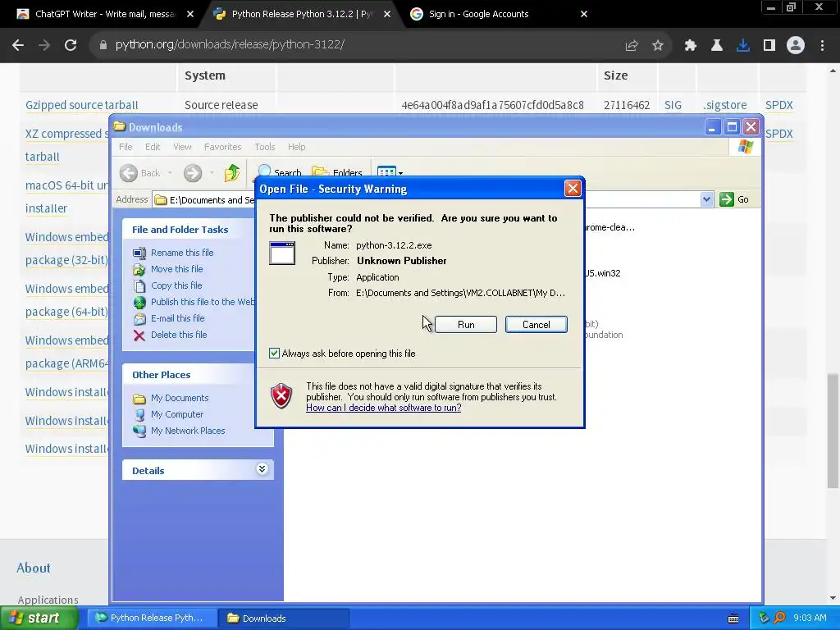
Task: Click the python-3.12.2.exe application icon in the dialog
Action: [282, 253]
